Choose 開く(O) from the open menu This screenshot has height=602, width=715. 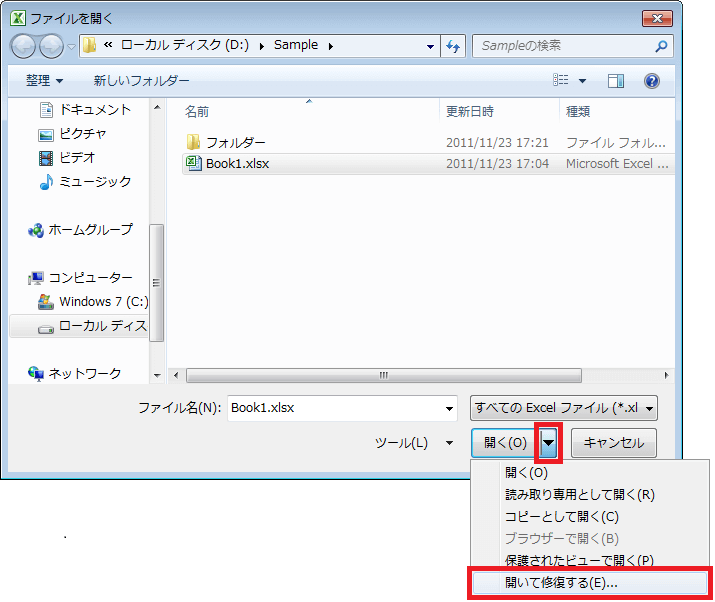(x=590, y=472)
